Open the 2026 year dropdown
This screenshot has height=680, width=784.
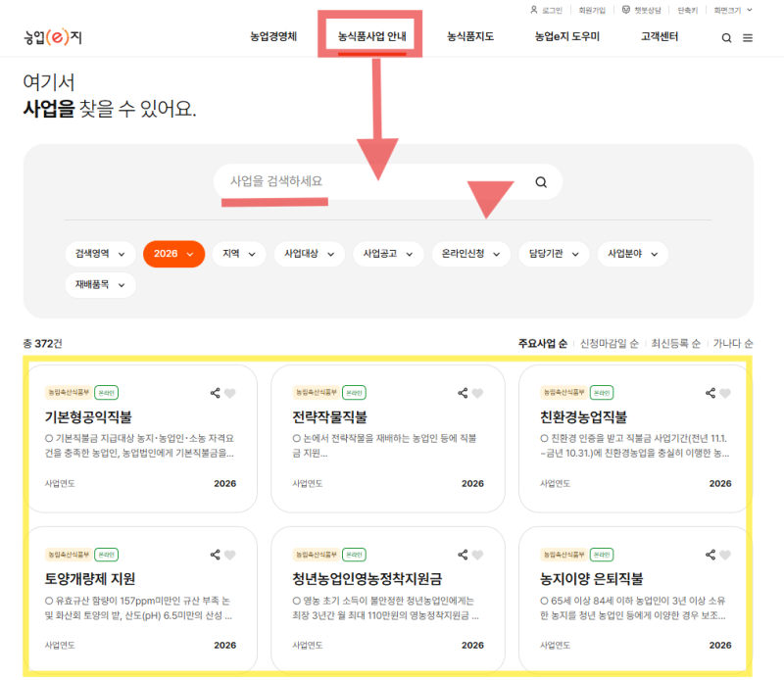173,254
